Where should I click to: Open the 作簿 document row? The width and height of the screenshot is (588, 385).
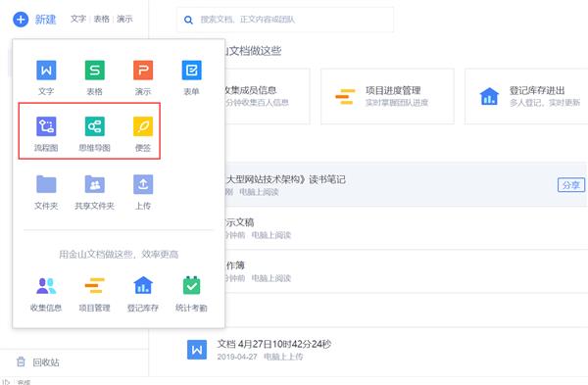click(x=406, y=271)
